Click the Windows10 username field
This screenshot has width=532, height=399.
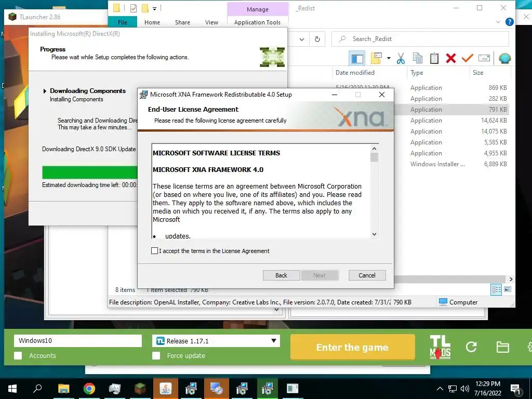(x=78, y=341)
